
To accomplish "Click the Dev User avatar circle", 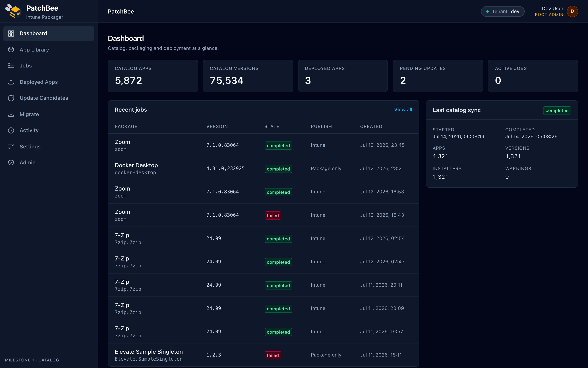I will point(572,11).
